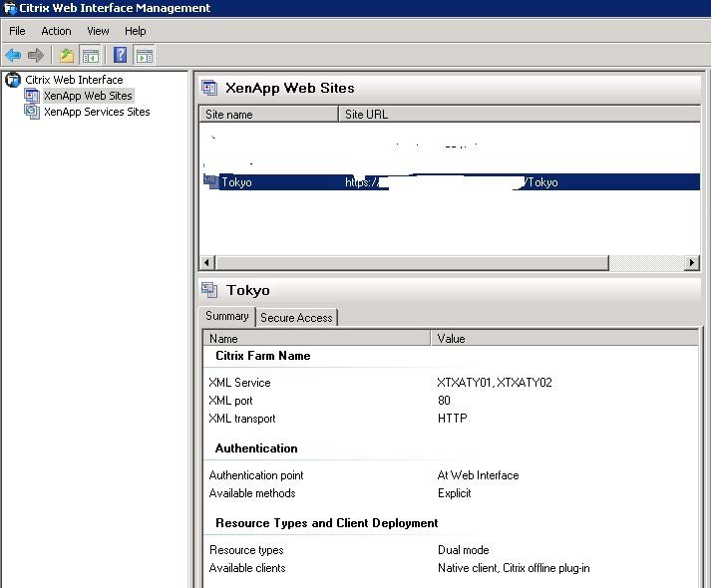The height and width of the screenshot is (588, 711).
Task: Click the Authentication point row label
Action: pos(255,475)
